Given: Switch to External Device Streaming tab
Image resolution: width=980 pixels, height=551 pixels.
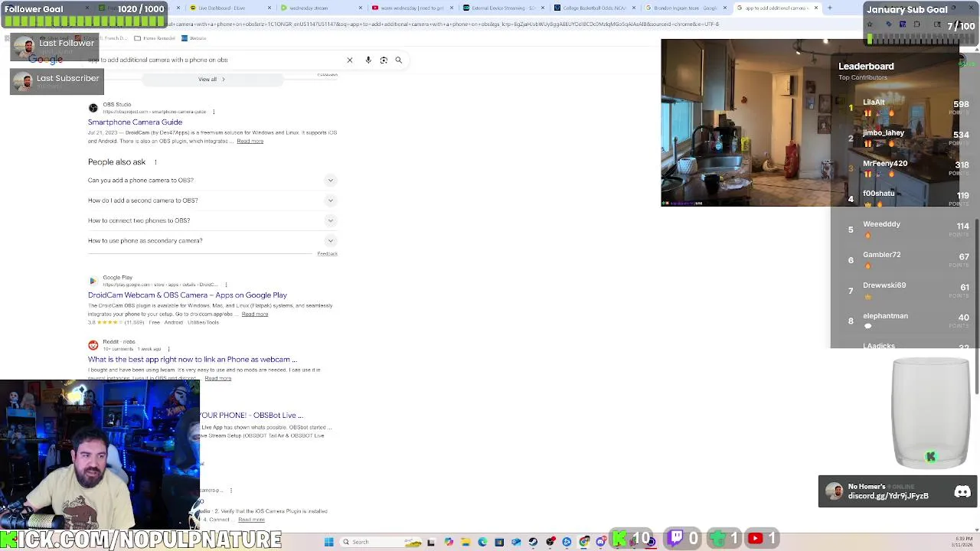Looking at the screenshot, I should point(503,8).
